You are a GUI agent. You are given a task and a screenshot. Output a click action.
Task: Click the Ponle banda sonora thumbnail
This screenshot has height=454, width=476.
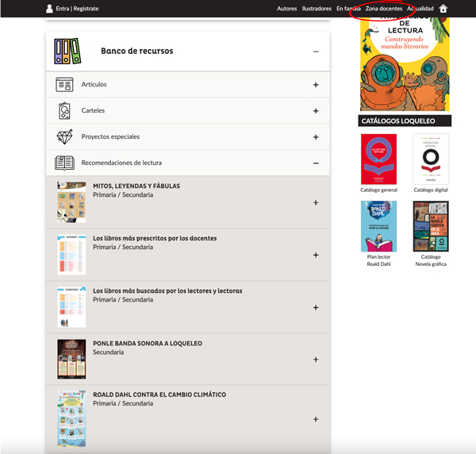(71, 359)
